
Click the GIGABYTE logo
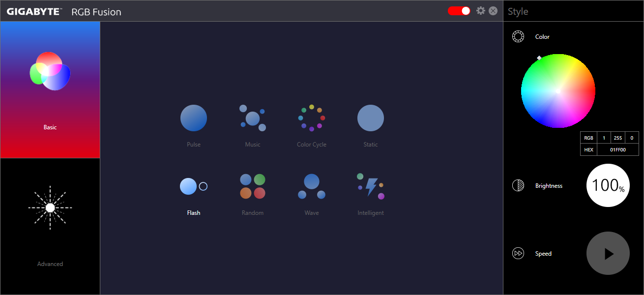pos(34,11)
